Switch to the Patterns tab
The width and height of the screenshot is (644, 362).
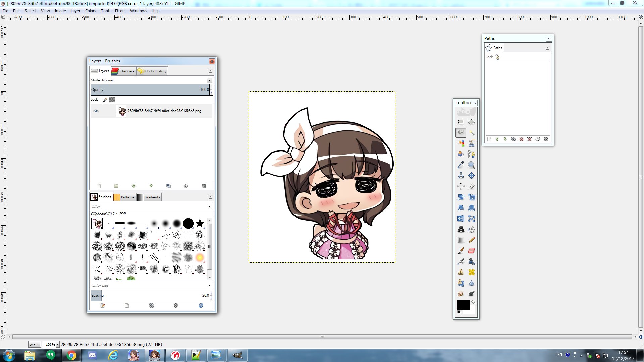pos(124,197)
